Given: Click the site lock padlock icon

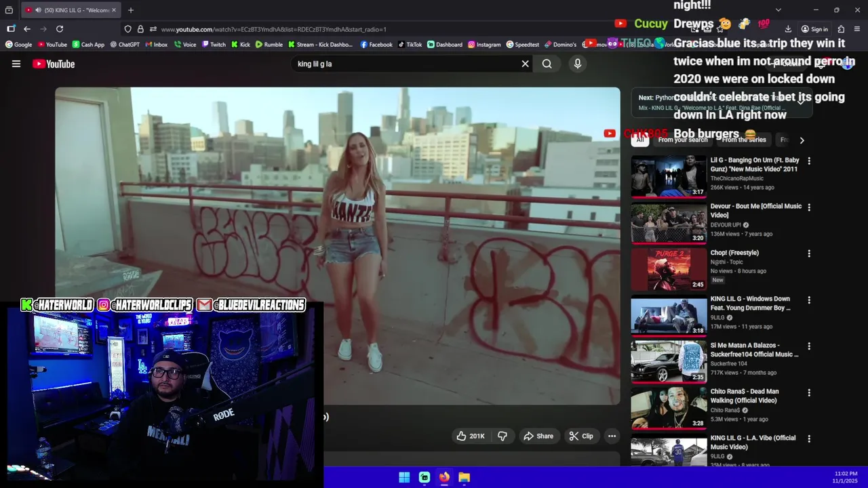Looking at the screenshot, I should (x=140, y=29).
